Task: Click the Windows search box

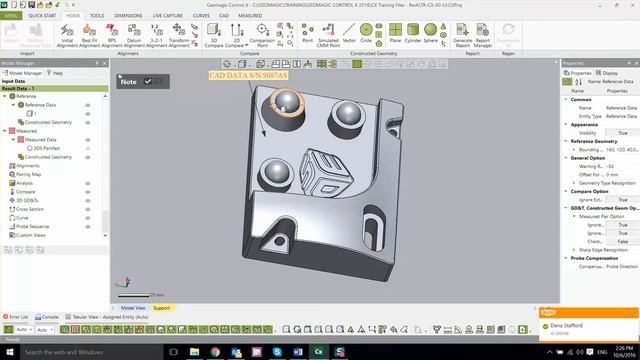Action: (91, 352)
